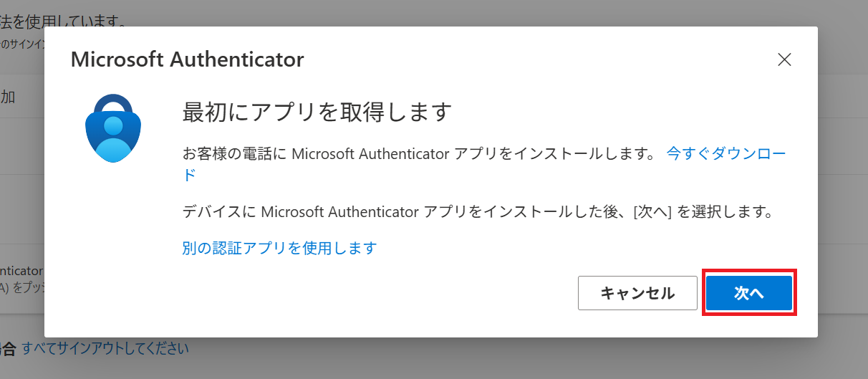Image resolution: width=868 pixels, height=379 pixels.
Task: Click the dimmed 加 text behind the dialog
Action: [x=9, y=97]
